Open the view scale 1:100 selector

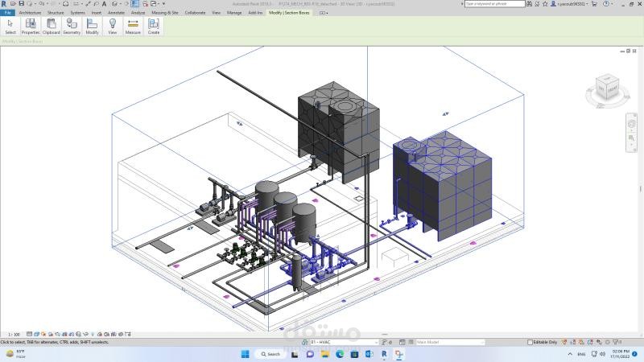coord(14,334)
